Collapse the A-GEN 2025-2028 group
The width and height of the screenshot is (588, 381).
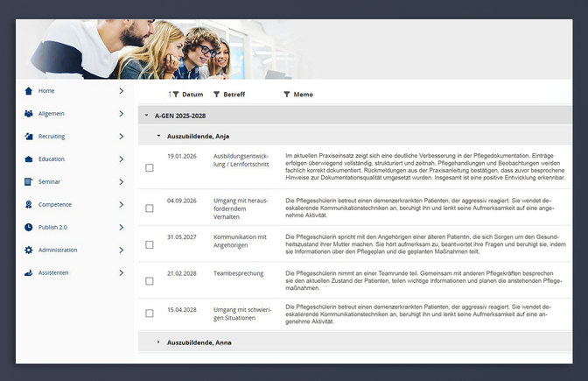click(x=146, y=116)
